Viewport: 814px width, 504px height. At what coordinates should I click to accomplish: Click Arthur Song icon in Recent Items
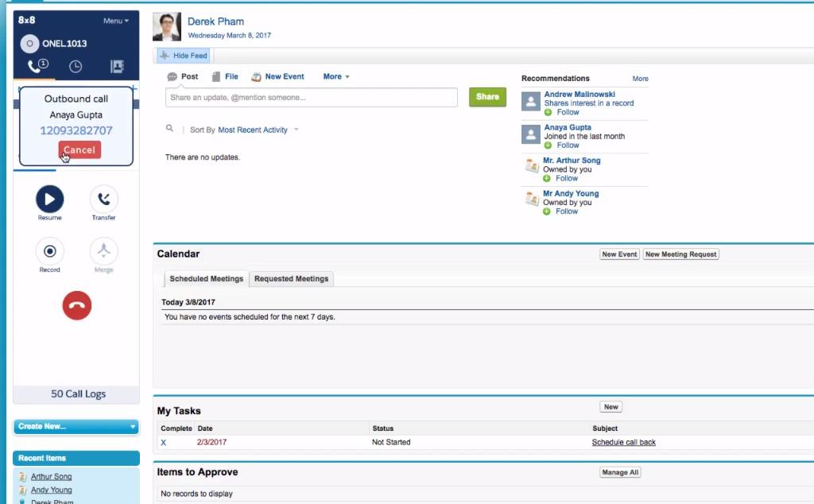[22, 476]
